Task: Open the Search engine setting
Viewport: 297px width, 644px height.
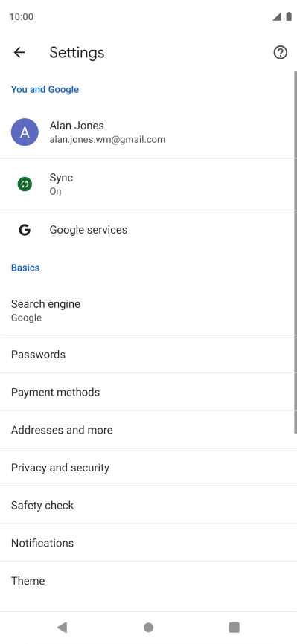Action: coord(149,310)
